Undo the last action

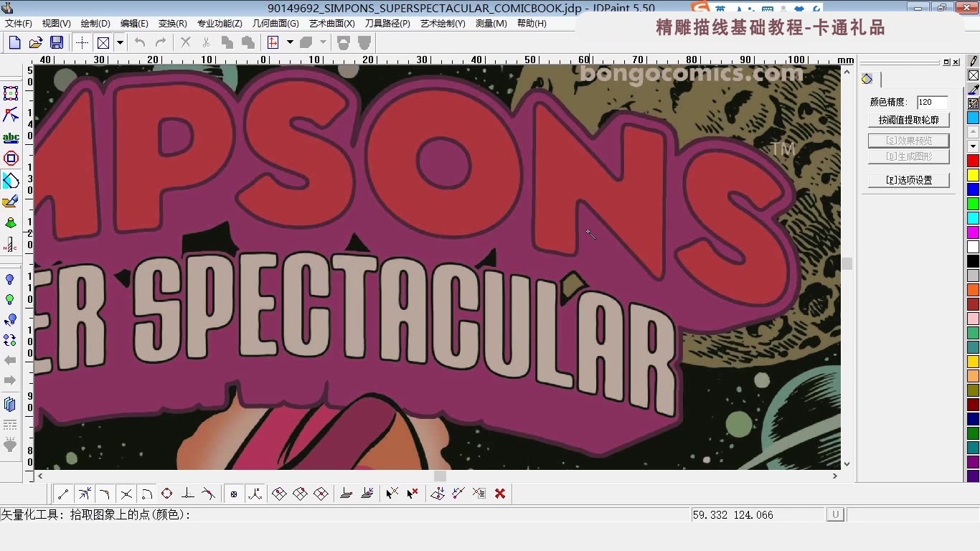tap(140, 42)
